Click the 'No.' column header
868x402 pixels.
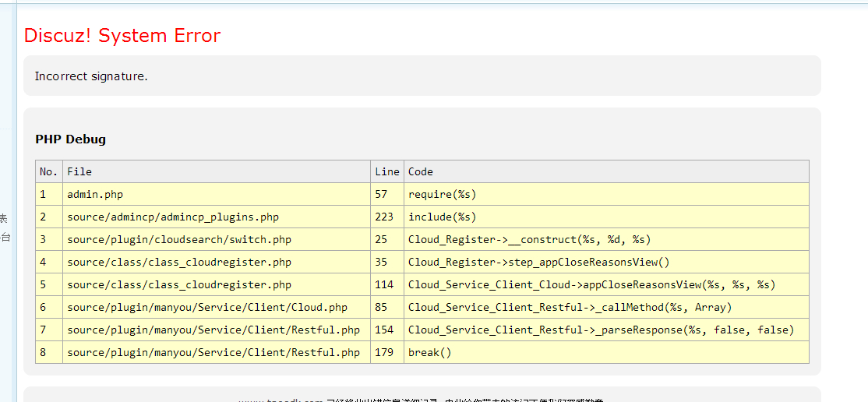tap(49, 171)
